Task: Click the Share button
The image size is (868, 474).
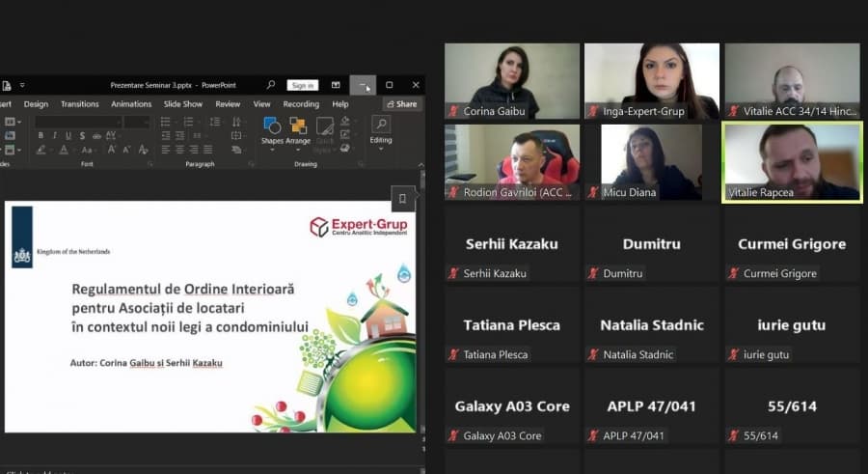Action: [x=402, y=103]
